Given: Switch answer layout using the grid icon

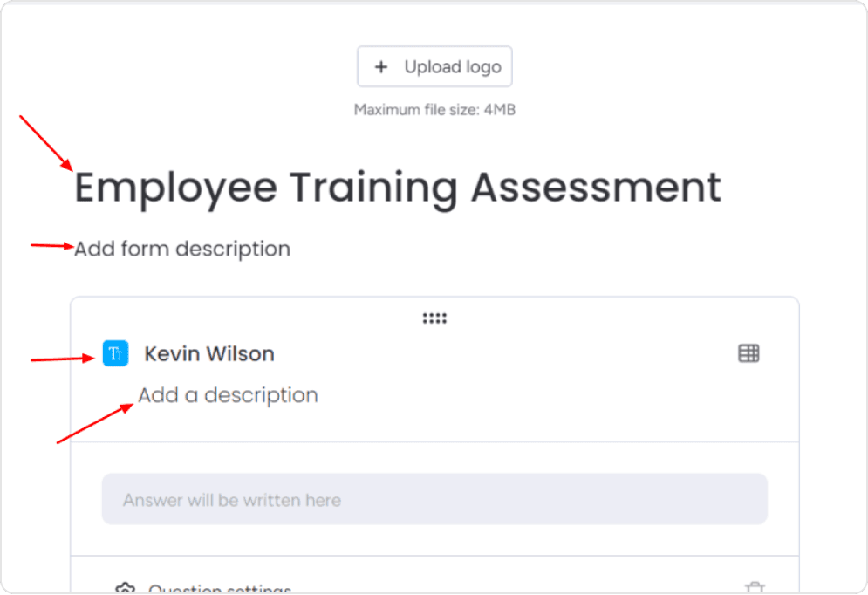Looking at the screenshot, I should coord(748,353).
